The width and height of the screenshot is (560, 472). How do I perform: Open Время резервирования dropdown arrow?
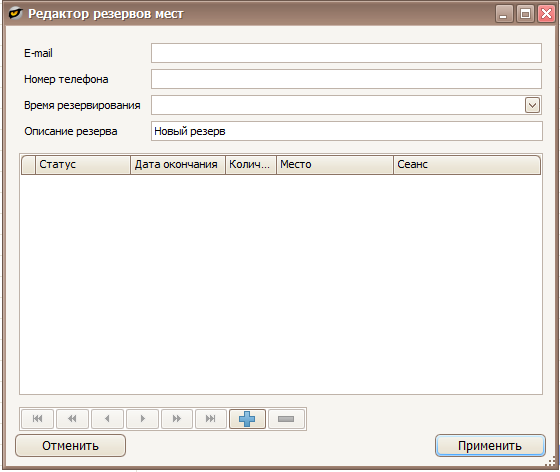point(532,105)
